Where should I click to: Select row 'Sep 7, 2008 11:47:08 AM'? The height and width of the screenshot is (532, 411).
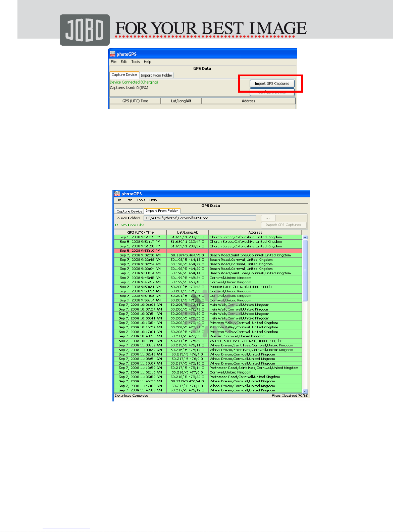tap(208, 390)
